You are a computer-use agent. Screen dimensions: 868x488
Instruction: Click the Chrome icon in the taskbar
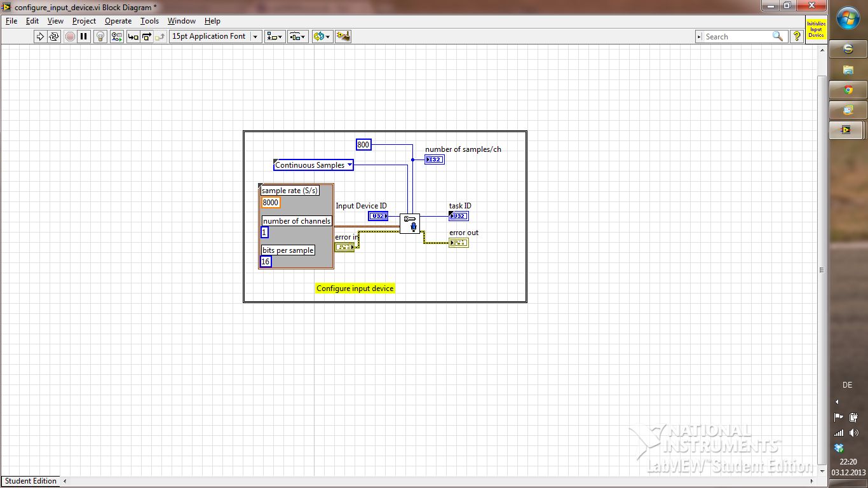coord(848,90)
